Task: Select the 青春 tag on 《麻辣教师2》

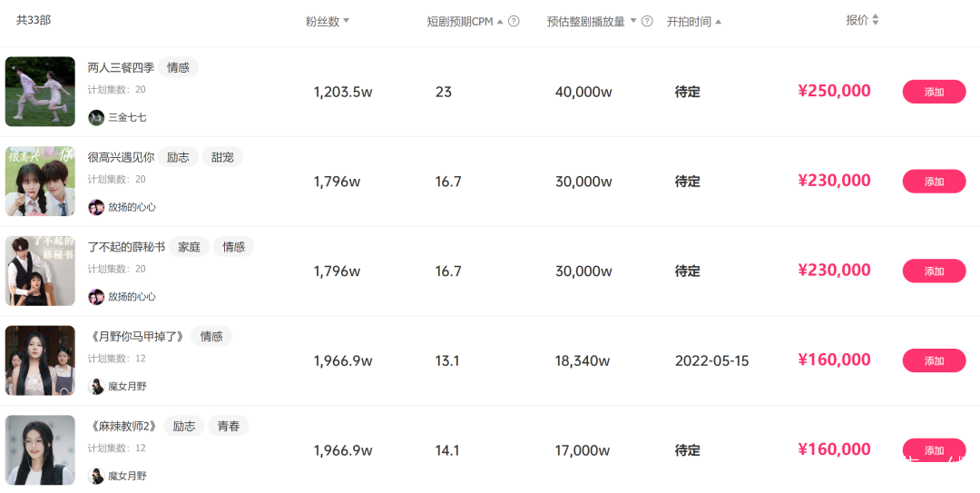Action: pos(229,426)
